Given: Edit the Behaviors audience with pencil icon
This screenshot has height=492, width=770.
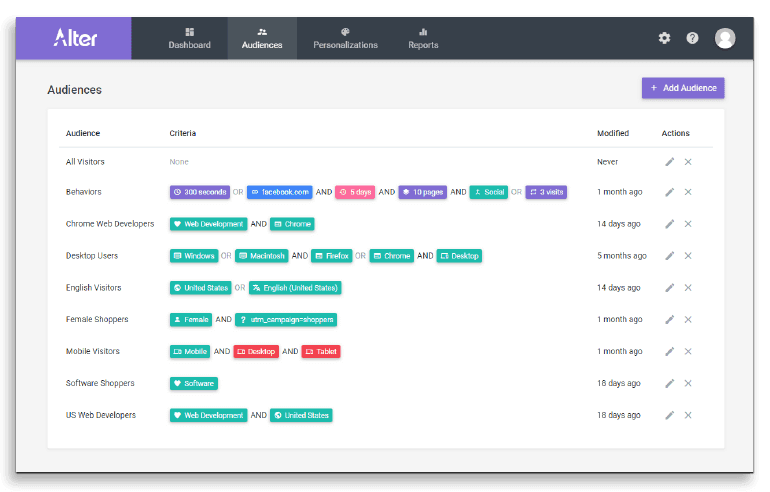Looking at the screenshot, I should 670,192.
